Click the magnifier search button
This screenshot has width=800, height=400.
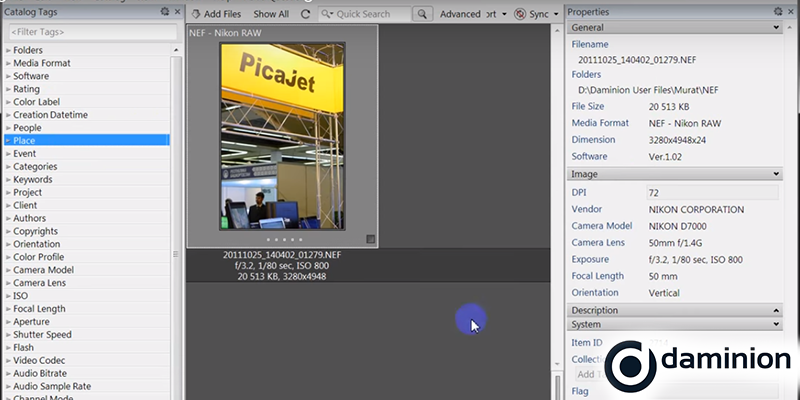pyautogui.click(x=422, y=14)
